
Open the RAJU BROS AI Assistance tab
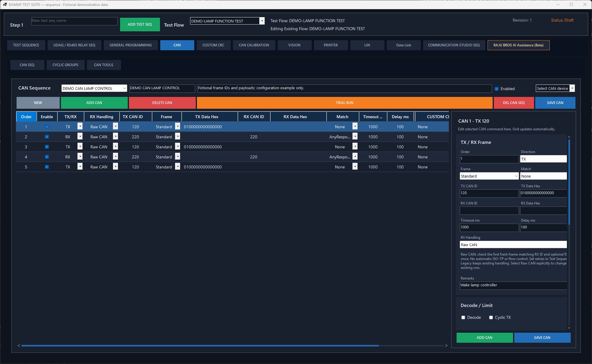(518, 45)
